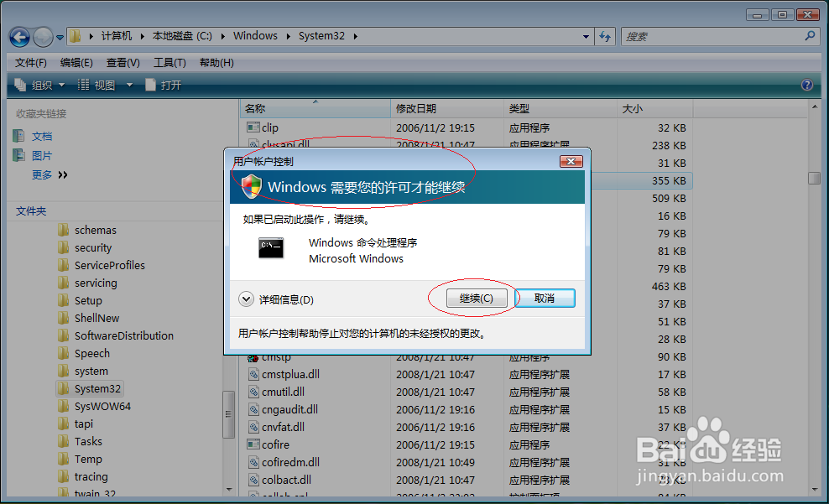Select the schemas folder in tree
Viewport: 829px width, 504px height.
point(95,231)
